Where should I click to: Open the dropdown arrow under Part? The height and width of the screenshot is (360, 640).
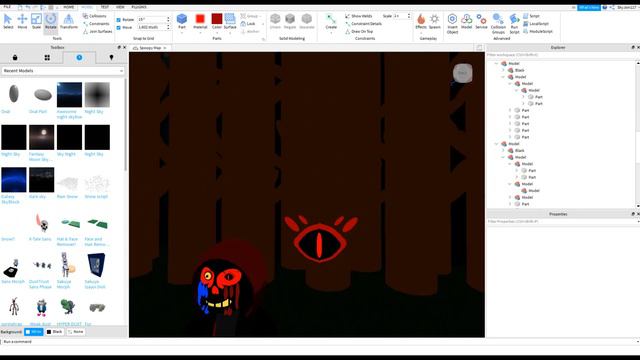[x=182, y=33]
